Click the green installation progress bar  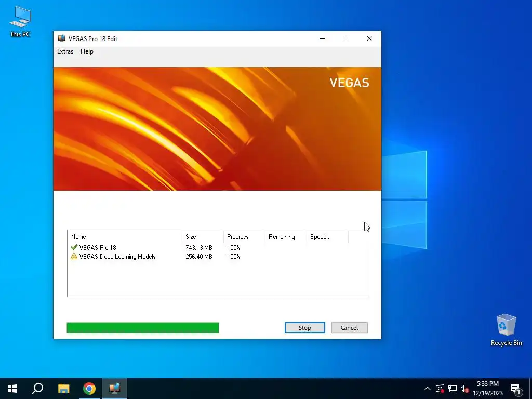pyautogui.click(x=143, y=327)
